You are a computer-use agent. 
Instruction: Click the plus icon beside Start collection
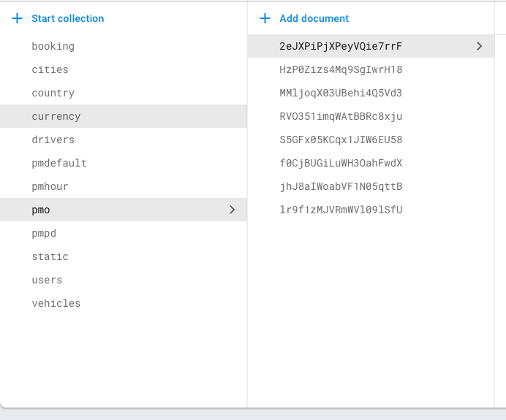[17, 18]
